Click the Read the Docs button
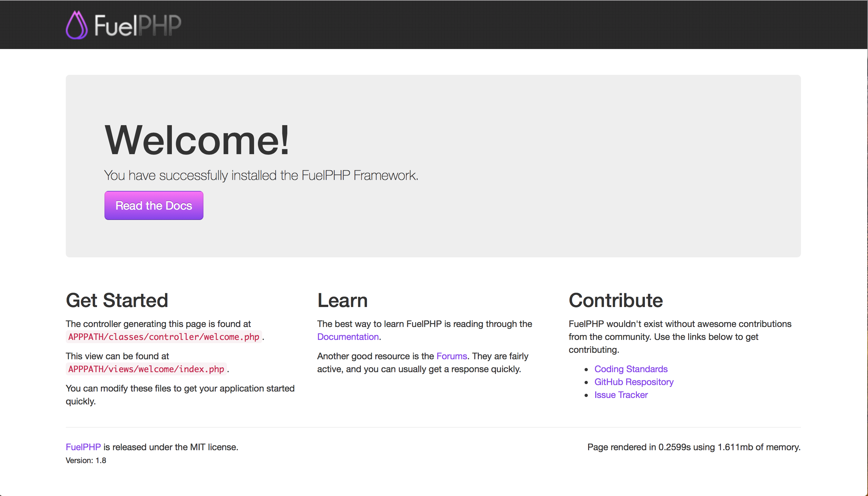868x496 pixels. point(153,205)
